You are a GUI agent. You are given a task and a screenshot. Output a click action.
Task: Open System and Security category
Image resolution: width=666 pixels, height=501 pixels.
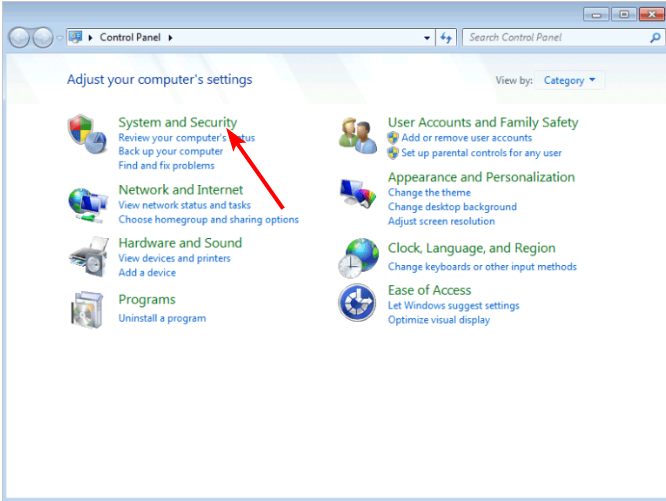178,122
